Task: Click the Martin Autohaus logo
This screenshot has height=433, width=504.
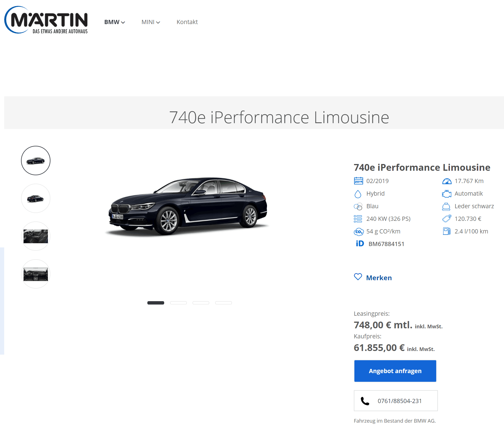Action: point(46,20)
